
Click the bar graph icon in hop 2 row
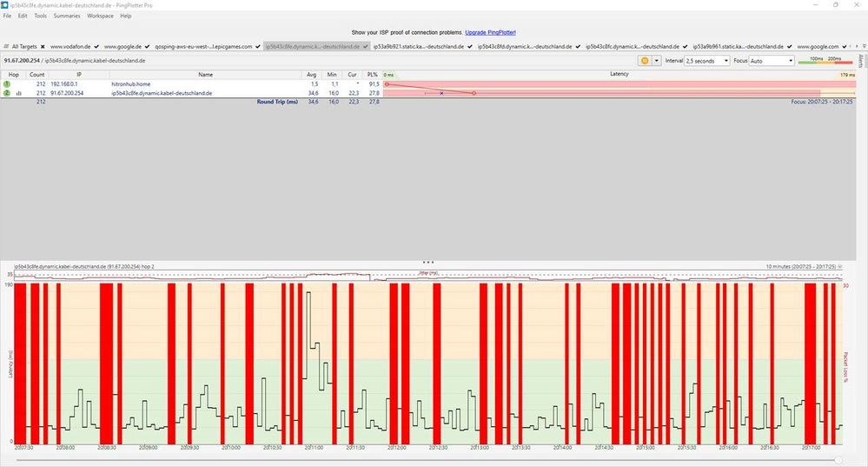coord(19,93)
